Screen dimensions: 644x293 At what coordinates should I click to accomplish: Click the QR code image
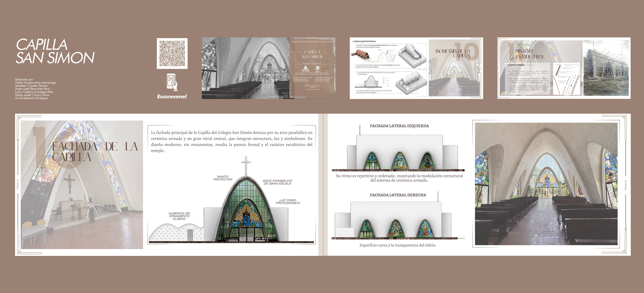[172, 53]
